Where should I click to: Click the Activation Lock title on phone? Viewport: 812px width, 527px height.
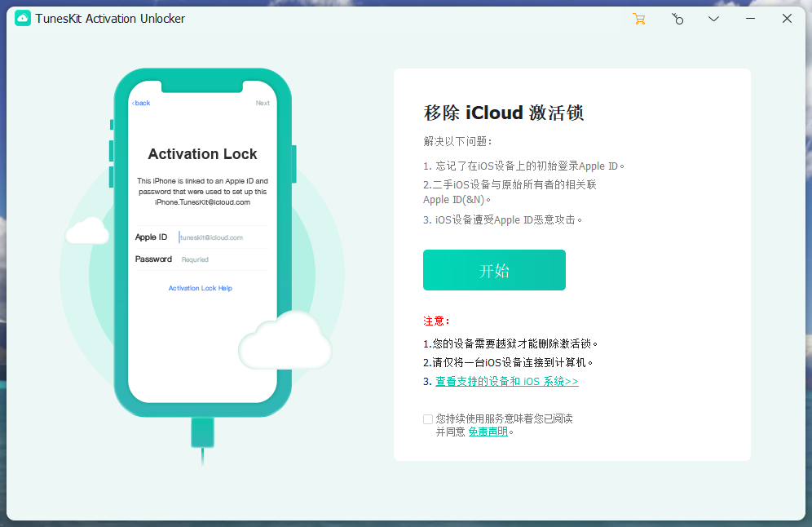(202, 154)
